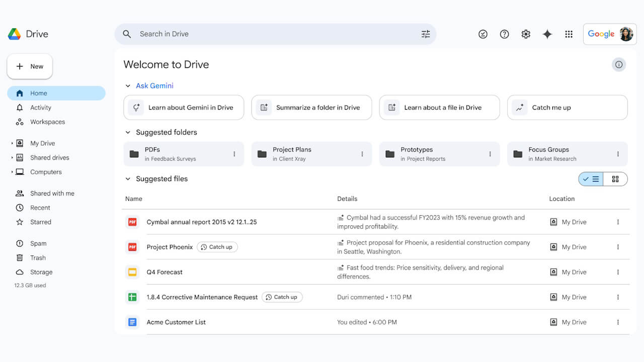
Task: Switch to grid layout view
Action: click(615, 179)
